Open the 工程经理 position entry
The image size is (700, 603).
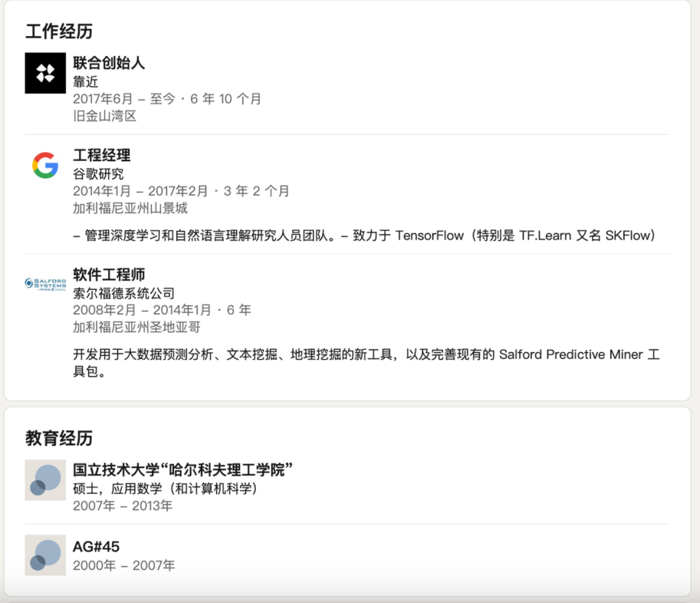click(x=100, y=155)
